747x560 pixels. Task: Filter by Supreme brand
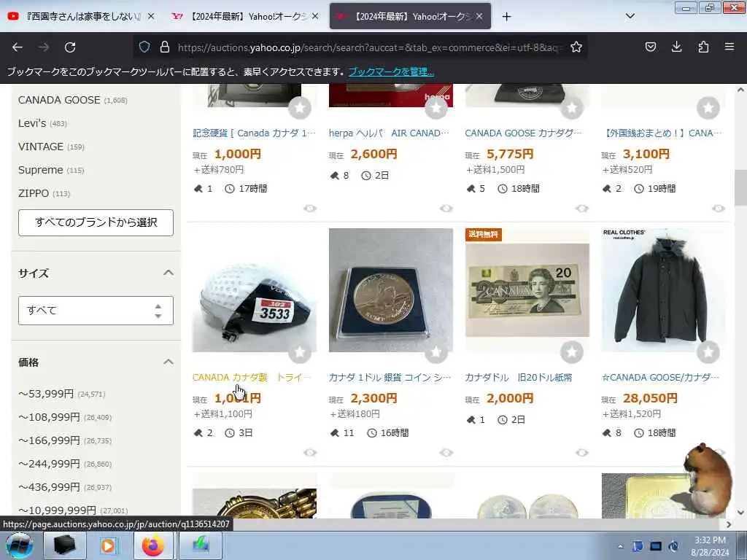click(x=41, y=170)
